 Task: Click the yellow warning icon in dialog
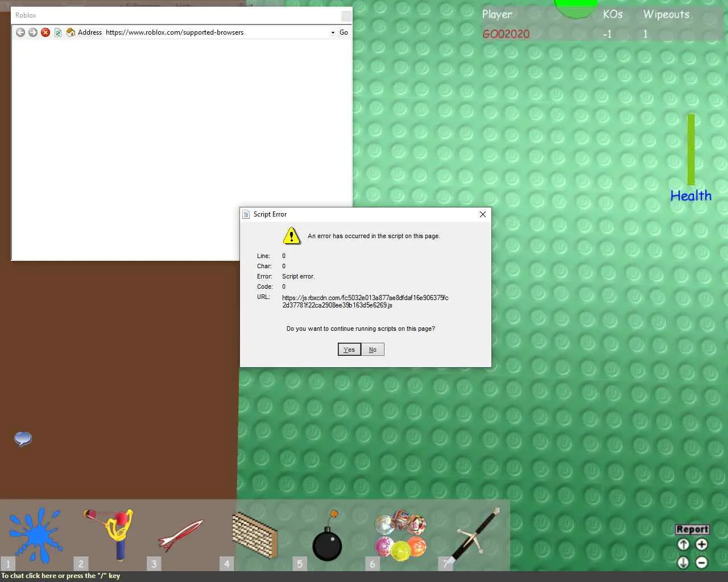tap(292, 235)
